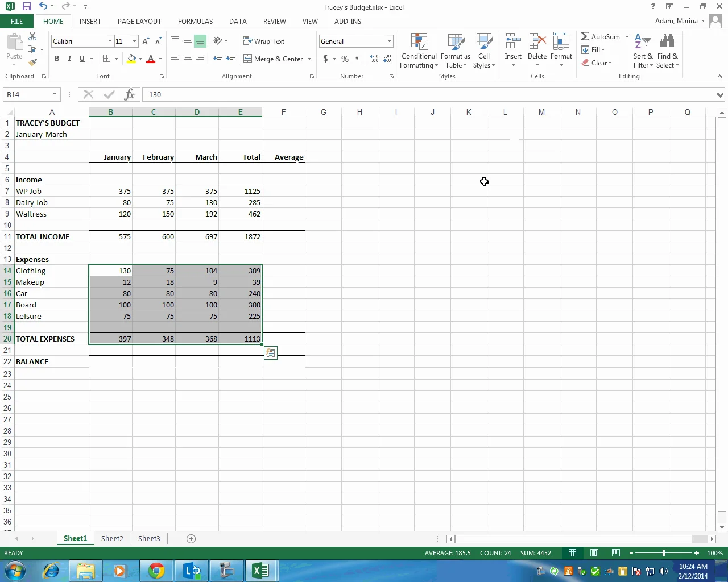This screenshot has width=728, height=582.
Task: Click the Increase Indent icon
Action: pyautogui.click(x=230, y=59)
